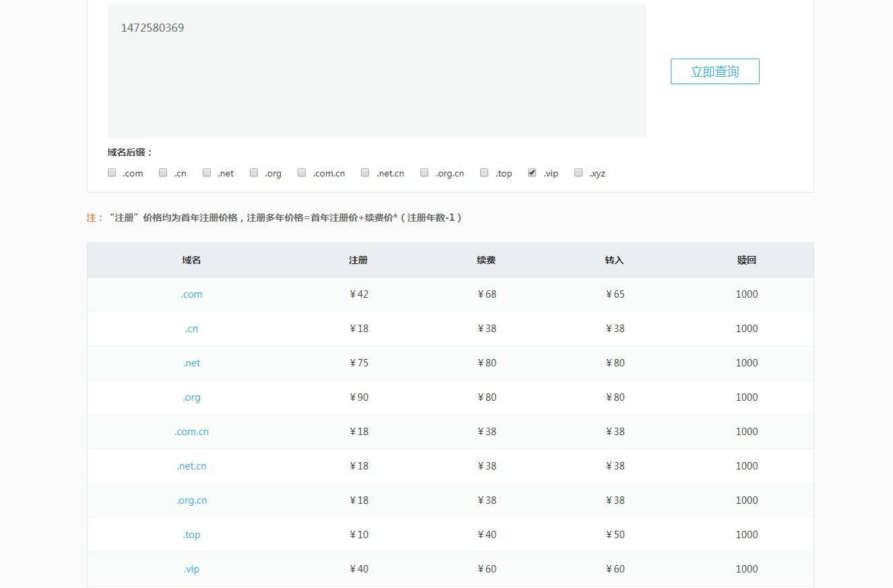Click the .org link in the price table
The width and height of the screenshot is (893, 588).
pos(191,397)
